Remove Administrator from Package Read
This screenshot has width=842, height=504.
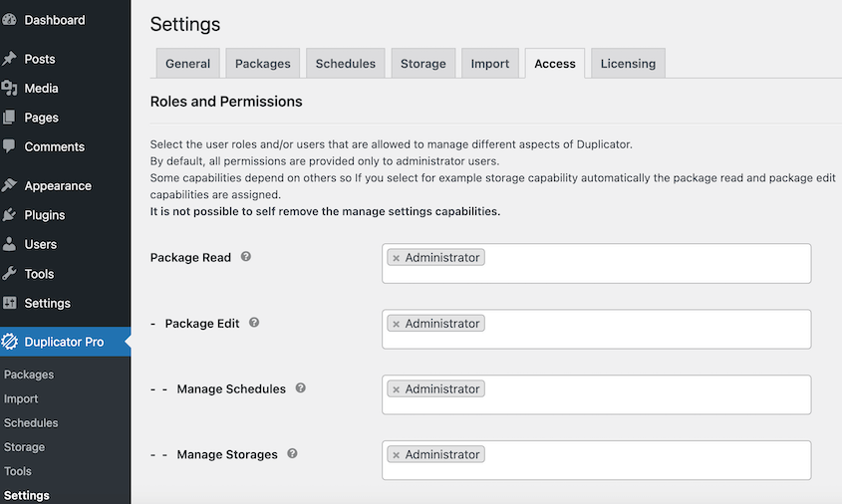tap(396, 258)
